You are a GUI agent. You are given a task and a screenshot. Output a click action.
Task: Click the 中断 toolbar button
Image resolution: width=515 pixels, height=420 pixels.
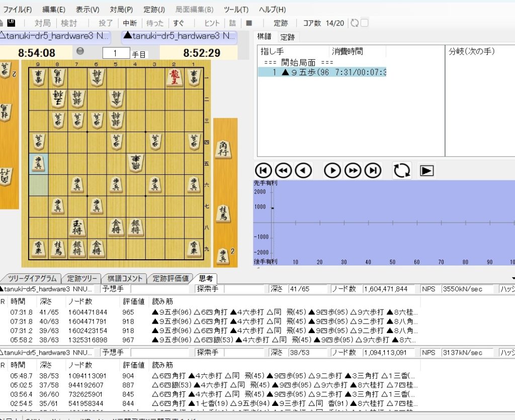click(129, 23)
